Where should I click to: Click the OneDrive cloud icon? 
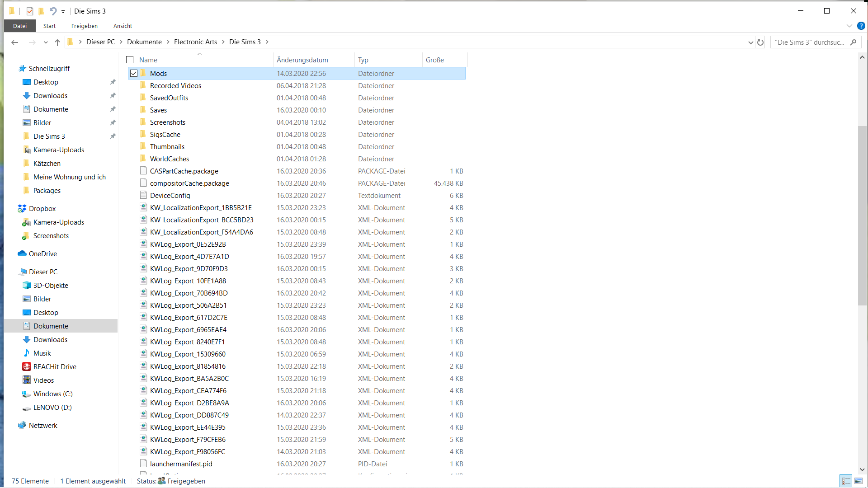[x=22, y=254]
